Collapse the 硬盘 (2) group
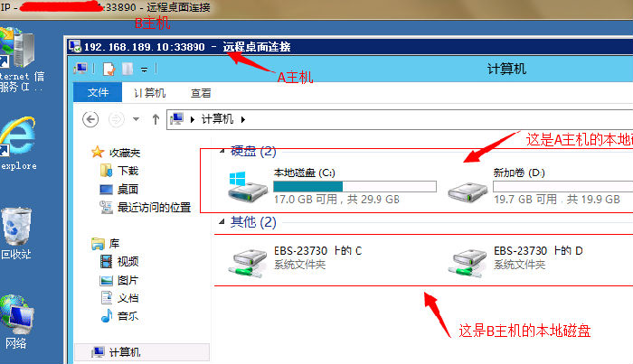The image size is (633, 364). click(222, 151)
